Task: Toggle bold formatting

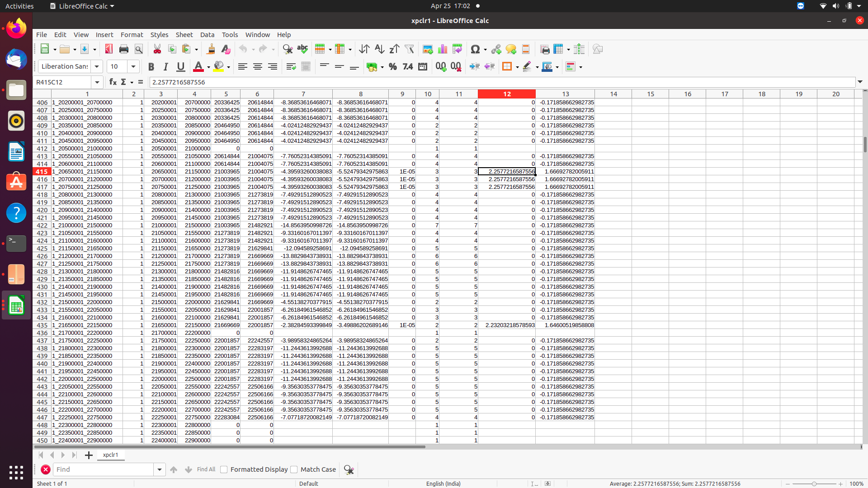Action: click(x=151, y=66)
